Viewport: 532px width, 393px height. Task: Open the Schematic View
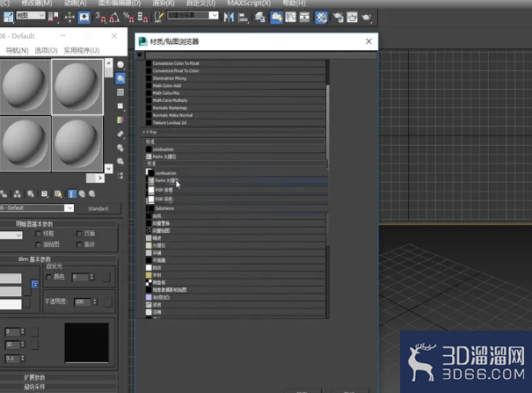pos(304,17)
